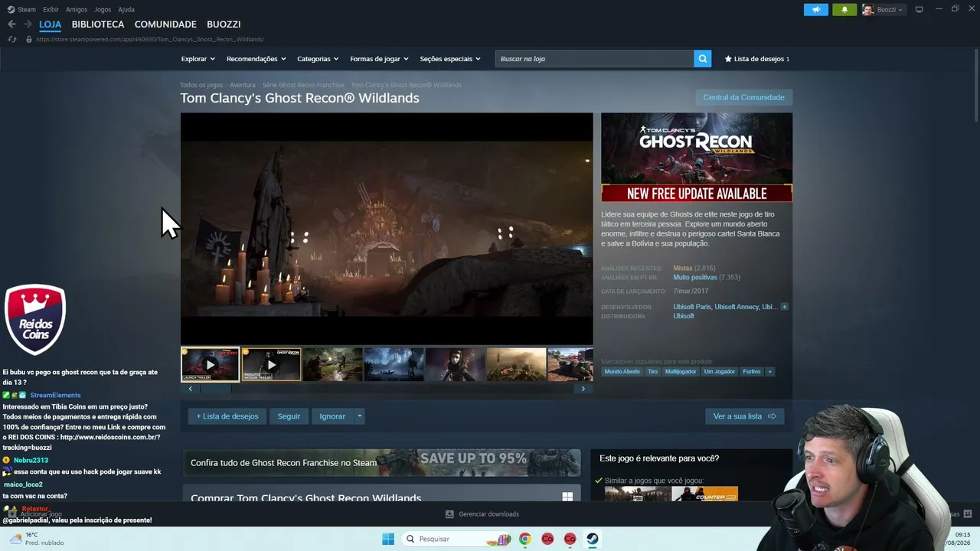Select the Multijogador tag
The height and width of the screenshot is (551, 980).
(681, 372)
